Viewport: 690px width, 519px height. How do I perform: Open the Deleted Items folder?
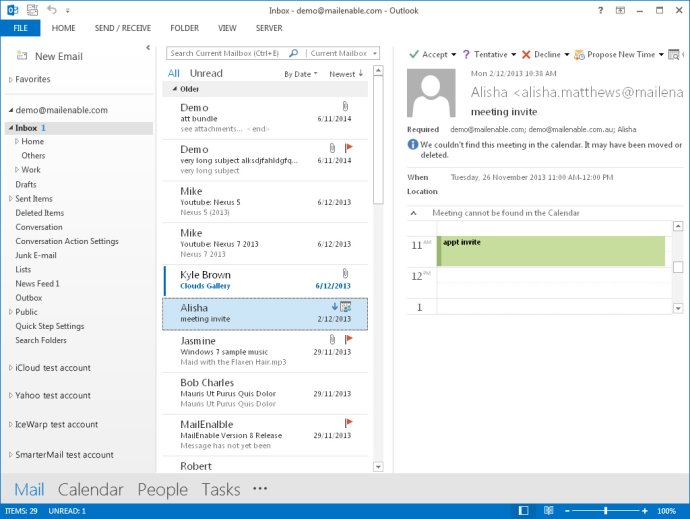coord(40,213)
